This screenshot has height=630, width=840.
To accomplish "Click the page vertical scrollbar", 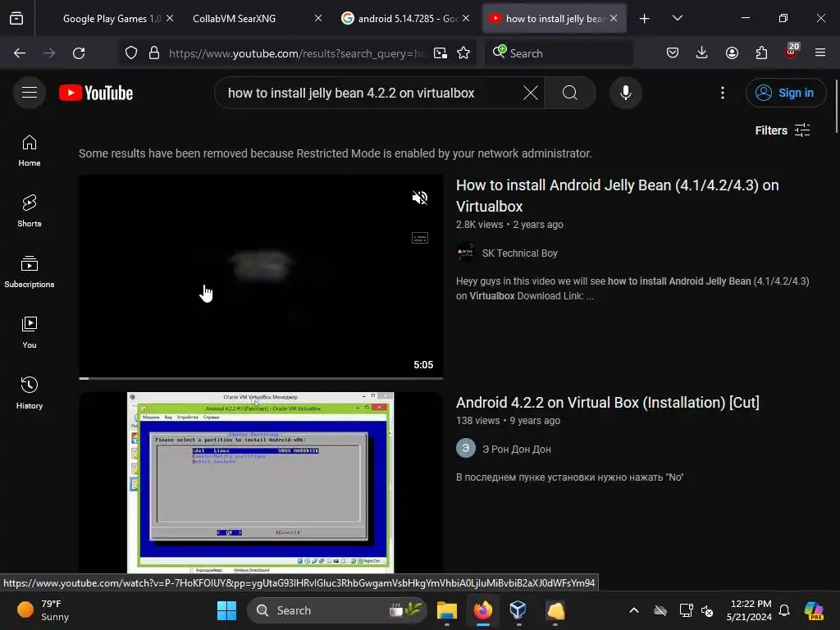I will click(836, 107).
